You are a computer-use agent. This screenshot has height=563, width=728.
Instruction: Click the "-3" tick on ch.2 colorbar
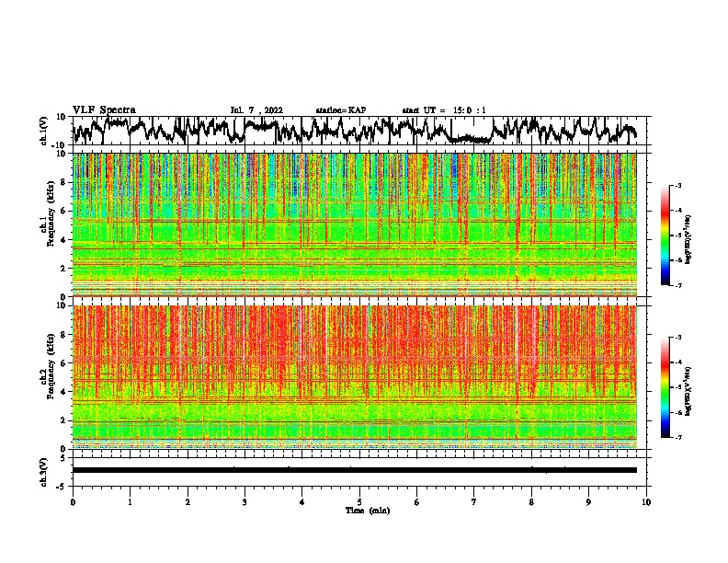[677, 338]
